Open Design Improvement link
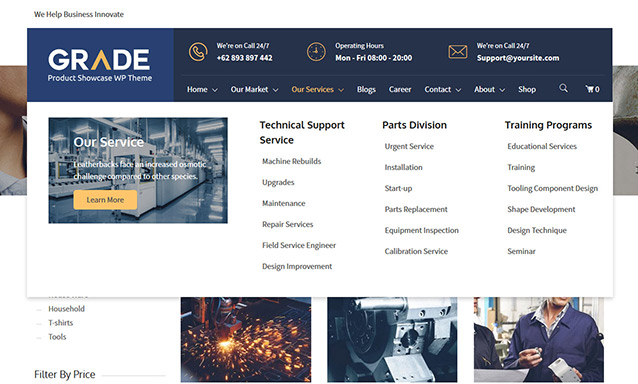The image size is (638, 384). 297,266
